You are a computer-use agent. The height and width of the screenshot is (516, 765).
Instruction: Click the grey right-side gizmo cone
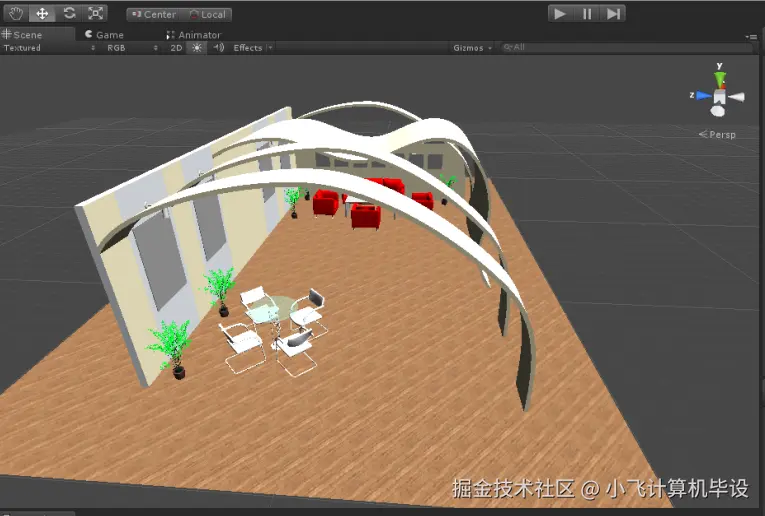(x=737, y=97)
